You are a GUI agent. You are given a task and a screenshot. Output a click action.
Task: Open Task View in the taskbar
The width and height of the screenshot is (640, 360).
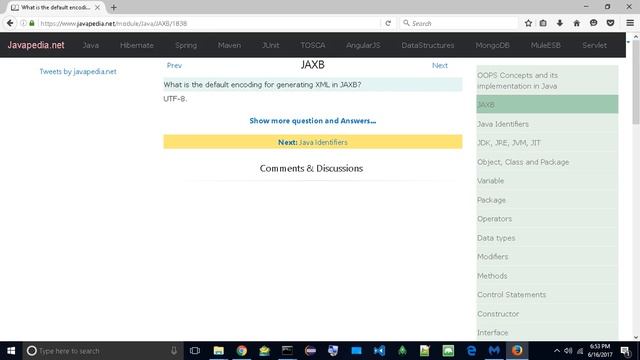[195, 351]
